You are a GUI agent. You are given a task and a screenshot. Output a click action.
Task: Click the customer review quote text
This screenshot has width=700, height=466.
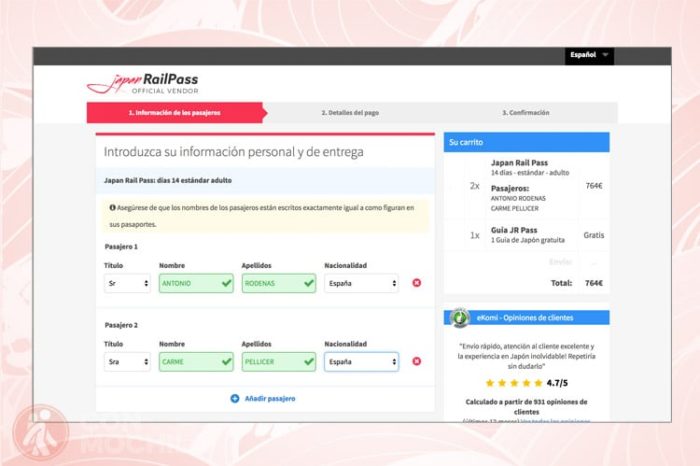click(526, 356)
